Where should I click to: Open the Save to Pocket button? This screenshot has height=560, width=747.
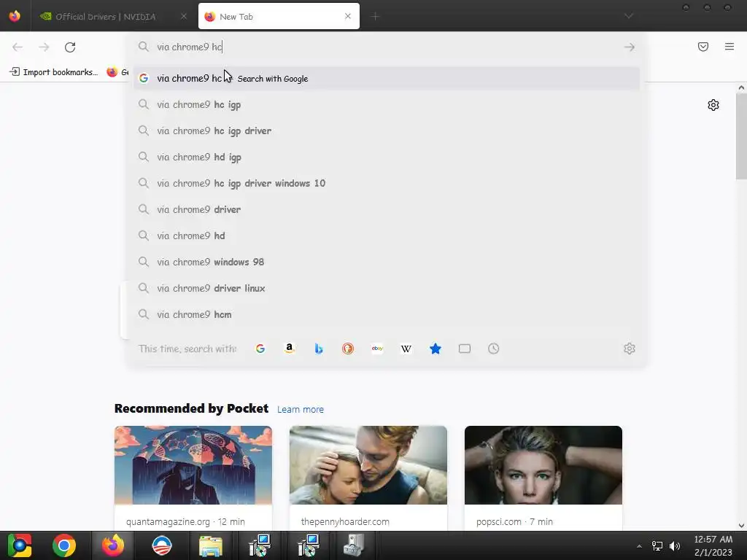tap(703, 47)
